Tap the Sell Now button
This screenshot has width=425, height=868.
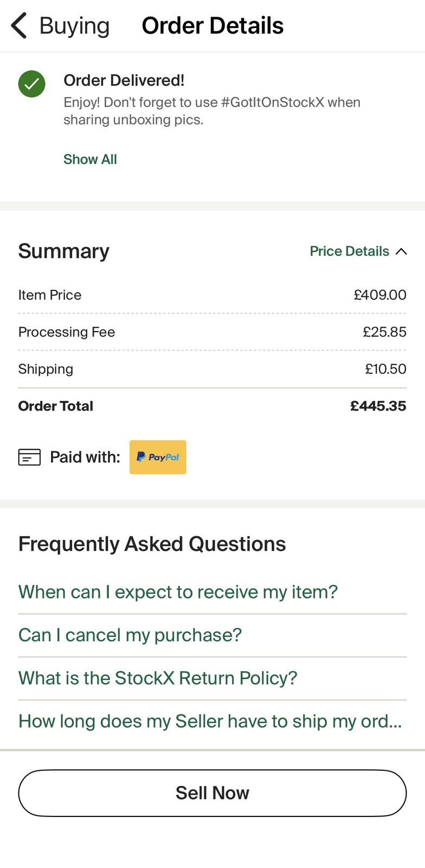coord(212,793)
